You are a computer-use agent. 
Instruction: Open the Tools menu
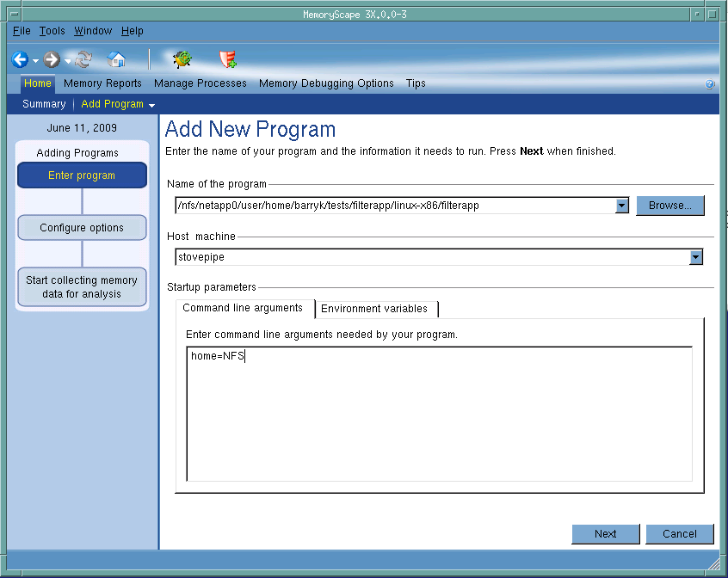52,31
